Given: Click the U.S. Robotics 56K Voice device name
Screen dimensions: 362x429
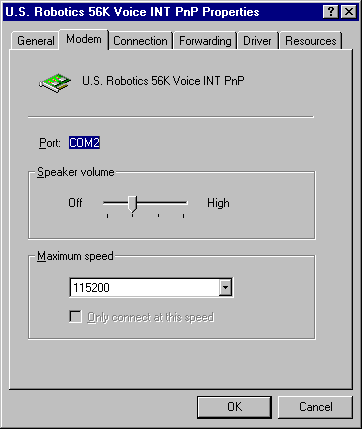Looking at the screenshot, I should click(163, 81).
